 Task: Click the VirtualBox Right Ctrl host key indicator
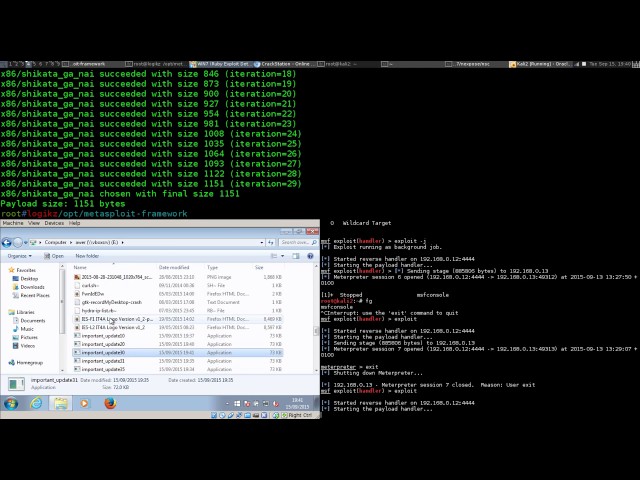[x=300, y=415]
